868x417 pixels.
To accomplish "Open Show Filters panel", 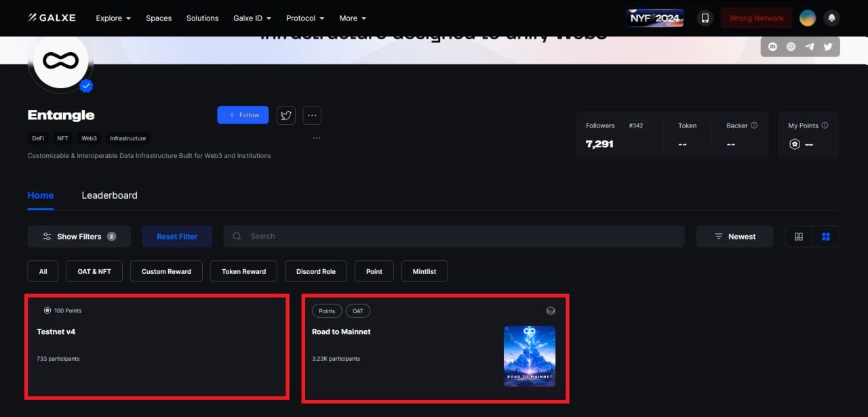I will tap(79, 237).
